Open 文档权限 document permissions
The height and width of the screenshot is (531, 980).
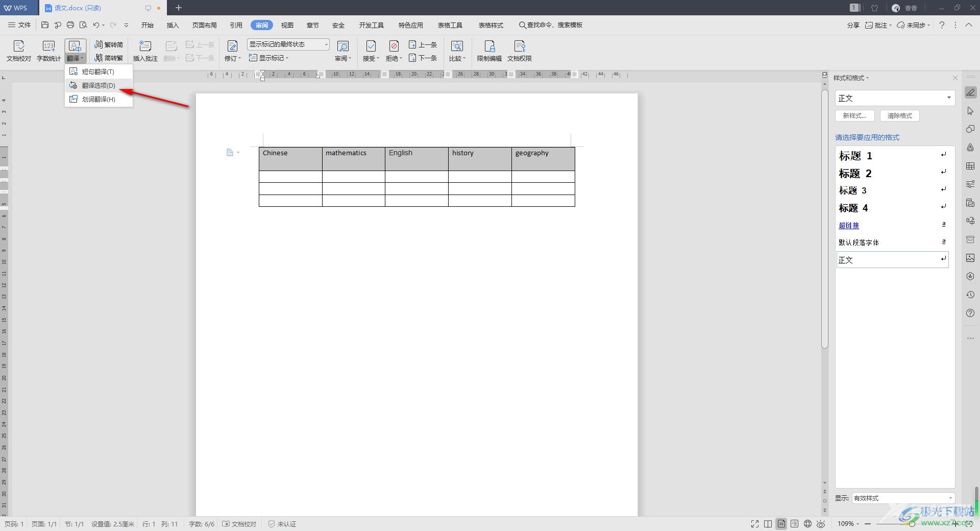pos(520,51)
